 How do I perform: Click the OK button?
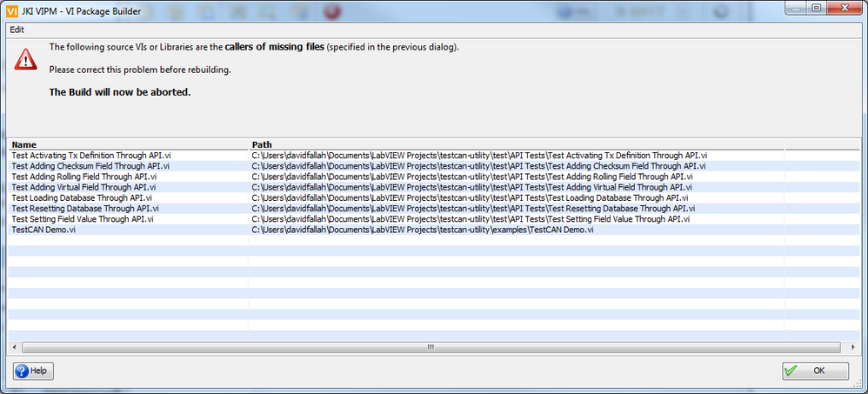pyautogui.click(x=815, y=371)
